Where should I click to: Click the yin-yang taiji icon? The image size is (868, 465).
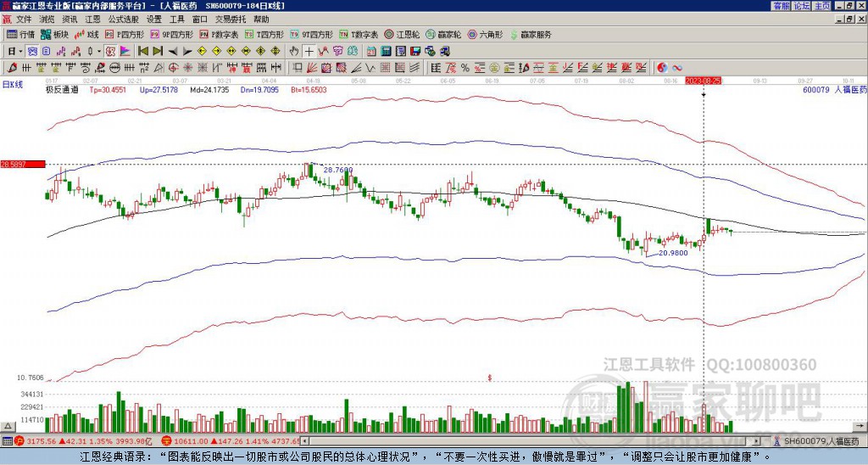point(662,68)
